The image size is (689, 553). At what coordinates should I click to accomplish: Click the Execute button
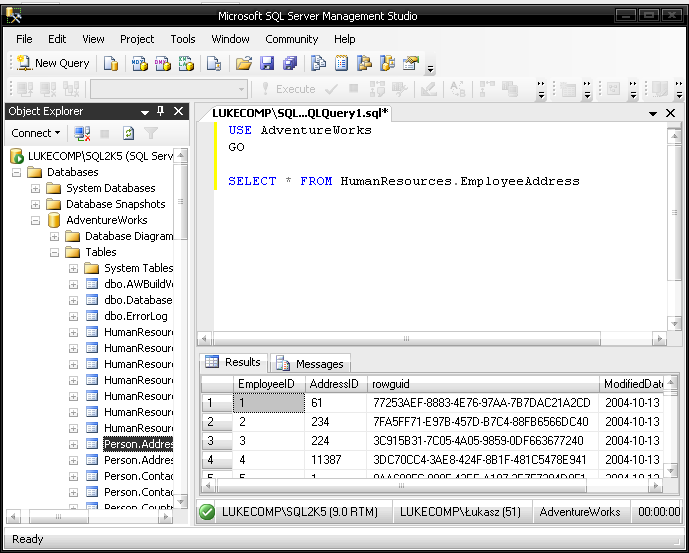(x=288, y=89)
